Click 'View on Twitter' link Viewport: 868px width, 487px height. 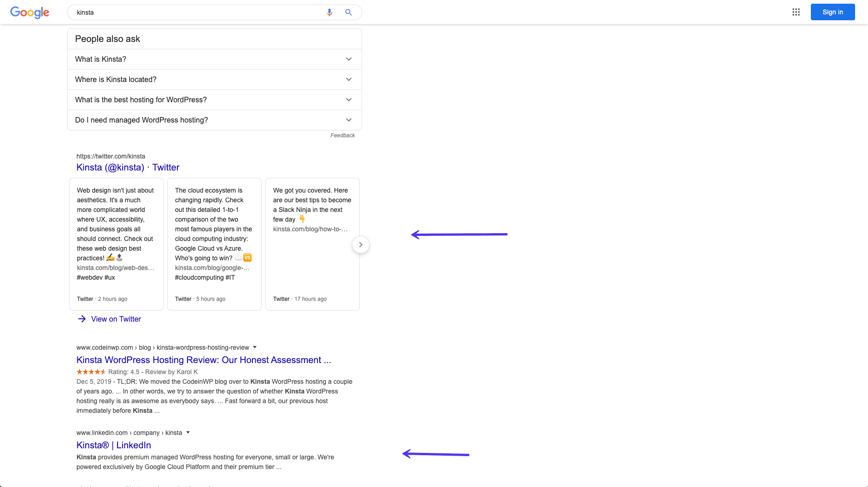click(116, 319)
